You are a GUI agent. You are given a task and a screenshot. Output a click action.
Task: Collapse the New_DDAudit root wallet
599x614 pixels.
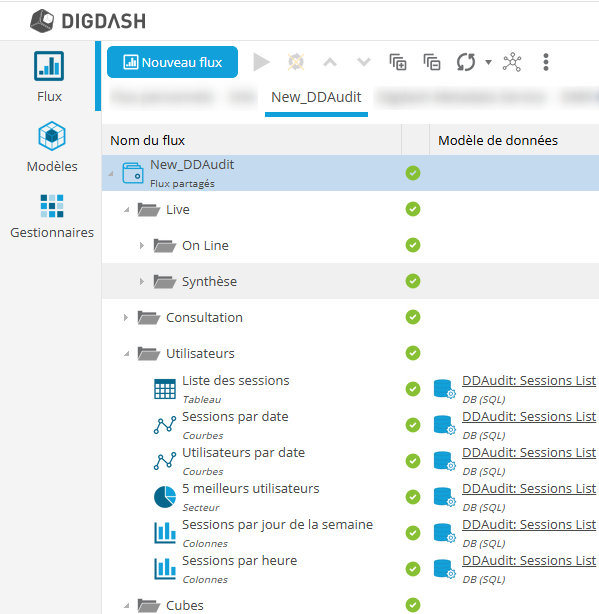pos(111,173)
